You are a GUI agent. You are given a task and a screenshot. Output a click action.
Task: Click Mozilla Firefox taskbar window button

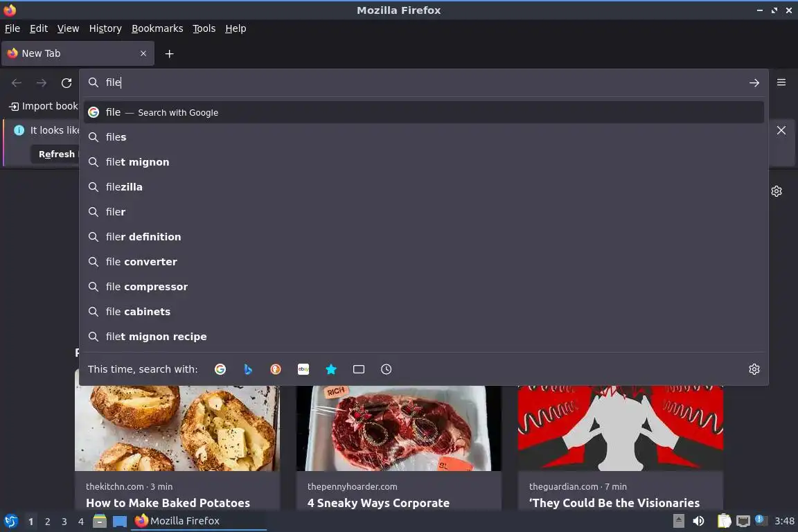199,522
